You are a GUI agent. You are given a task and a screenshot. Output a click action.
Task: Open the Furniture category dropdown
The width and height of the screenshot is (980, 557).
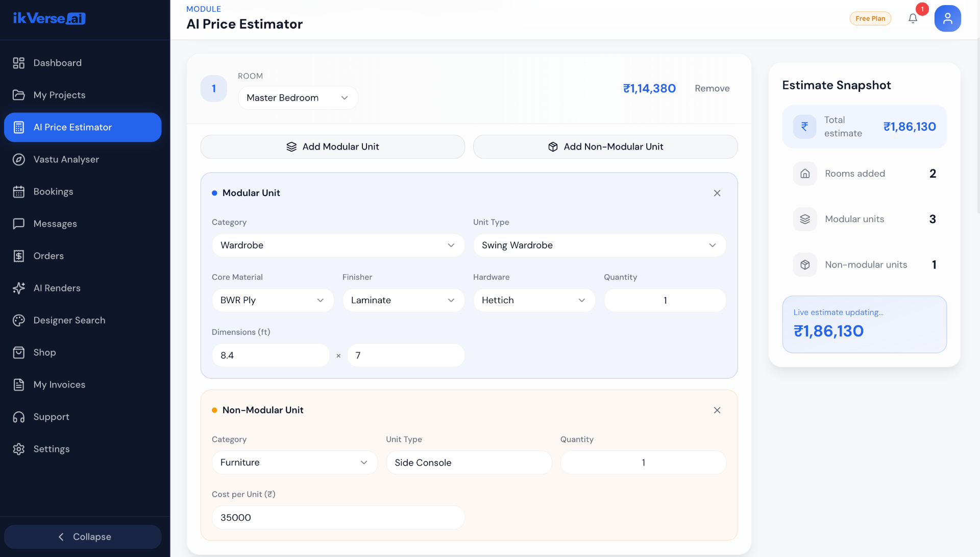coord(295,463)
